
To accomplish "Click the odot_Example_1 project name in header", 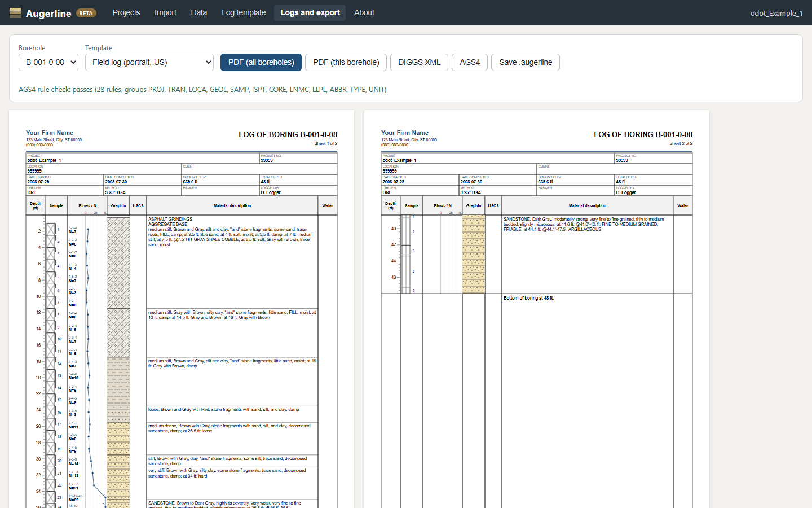I will pos(776,13).
